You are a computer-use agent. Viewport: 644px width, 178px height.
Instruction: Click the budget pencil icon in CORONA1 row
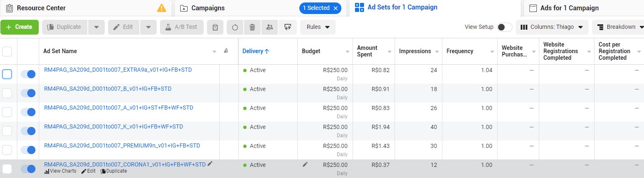coord(305,164)
